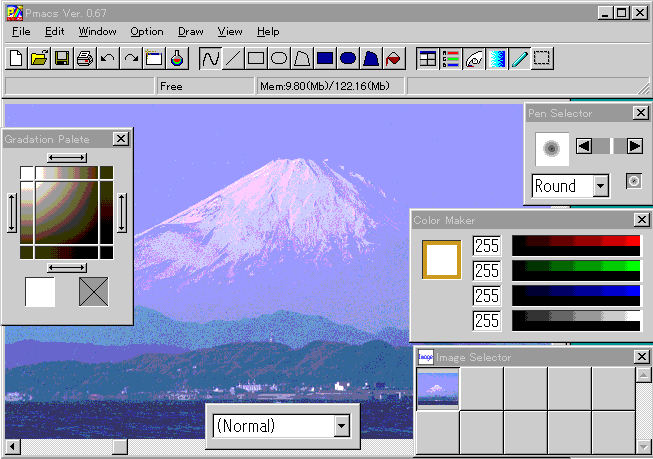The height and width of the screenshot is (459, 653).
Task: Click Image Selector scrollbar up arrow
Action: (x=643, y=375)
